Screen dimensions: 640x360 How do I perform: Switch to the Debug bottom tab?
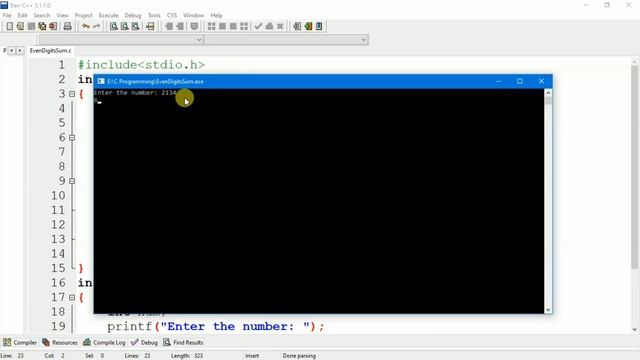144,342
